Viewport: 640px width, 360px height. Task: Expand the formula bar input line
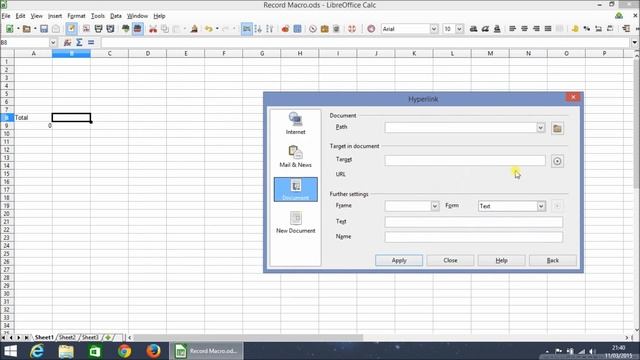[635, 42]
